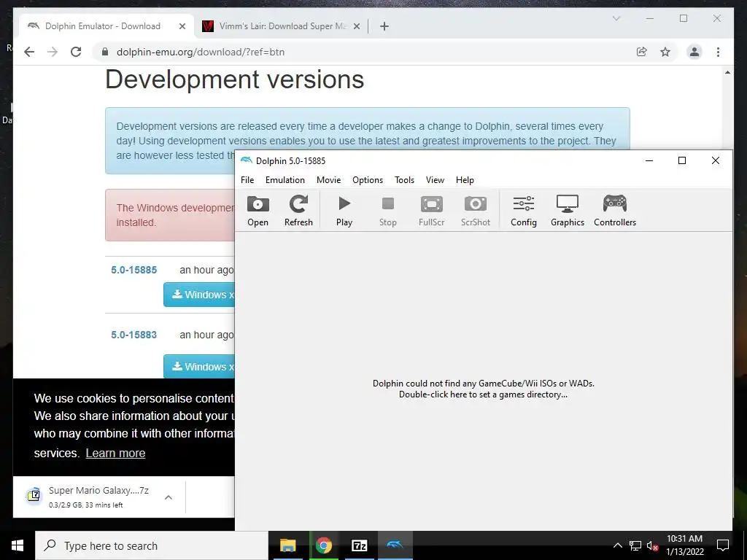Open the notification center icon

coord(723,545)
